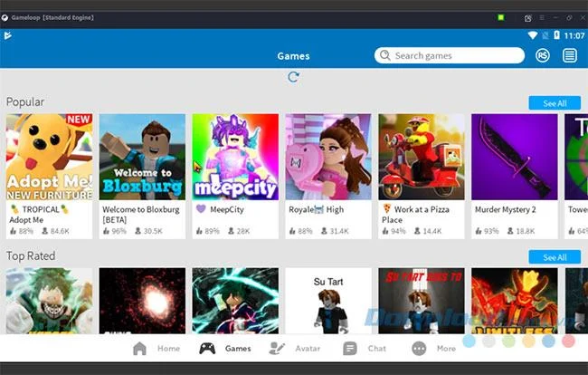Click the 'Work at a Pizza Place' title text
This screenshot has height=375, width=588.
click(415, 215)
